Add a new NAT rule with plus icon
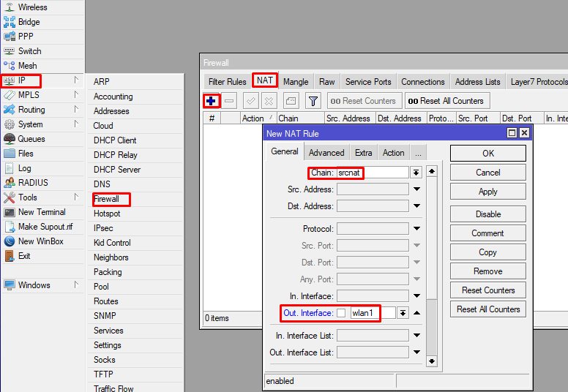Screen dimensions: 568x392 click(x=212, y=101)
